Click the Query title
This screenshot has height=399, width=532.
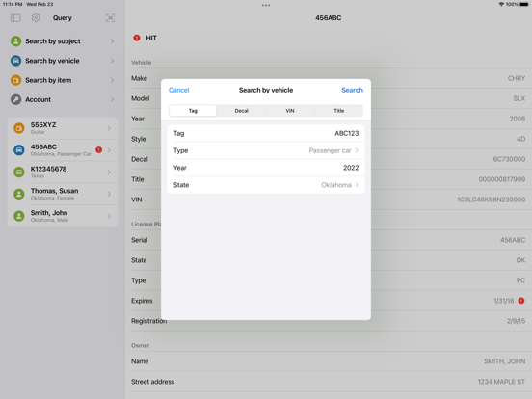point(63,18)
